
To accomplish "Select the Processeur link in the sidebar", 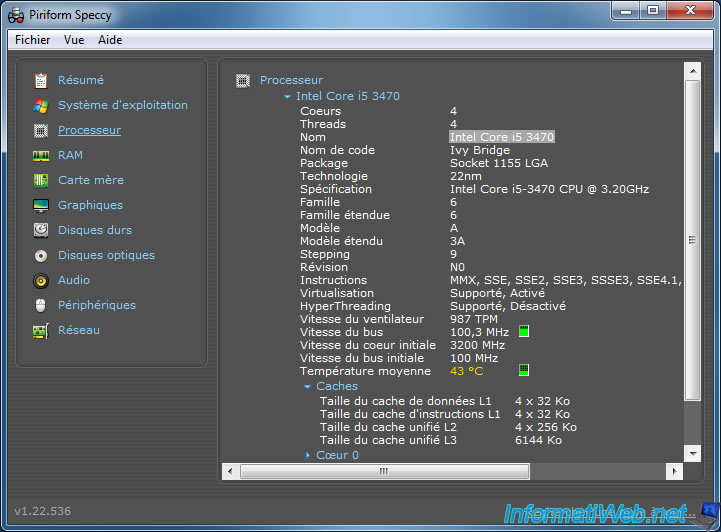I will [x=89, y=130].
